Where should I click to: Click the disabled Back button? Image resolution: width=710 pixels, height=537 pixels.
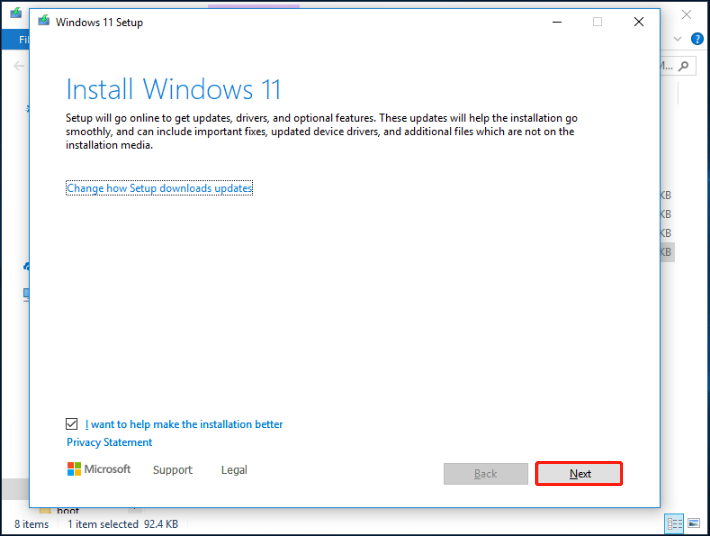tap(485, 474)
